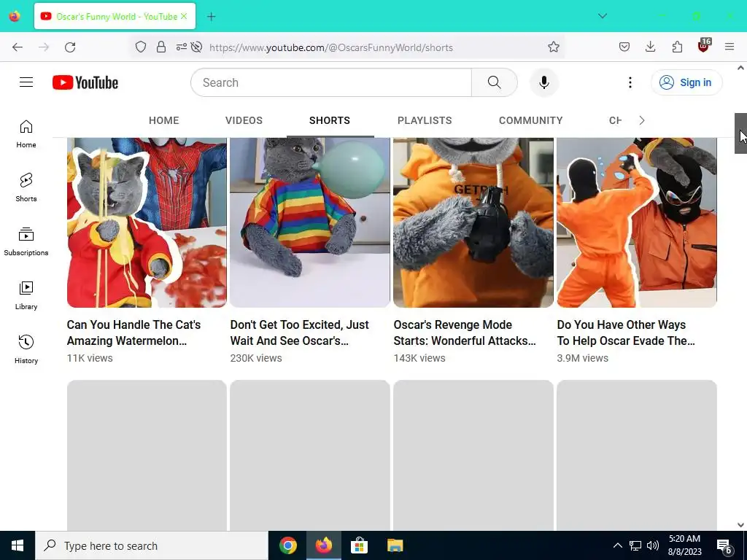Open the Windows Start menu
747x560 pixels.
(x=18, y=545)
